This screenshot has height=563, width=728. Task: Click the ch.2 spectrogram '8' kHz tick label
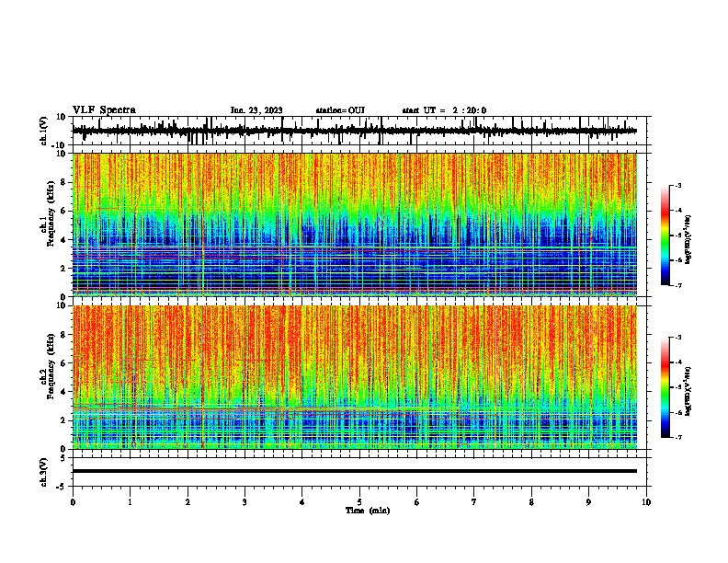pyautogui.click(x=63, y=335)
